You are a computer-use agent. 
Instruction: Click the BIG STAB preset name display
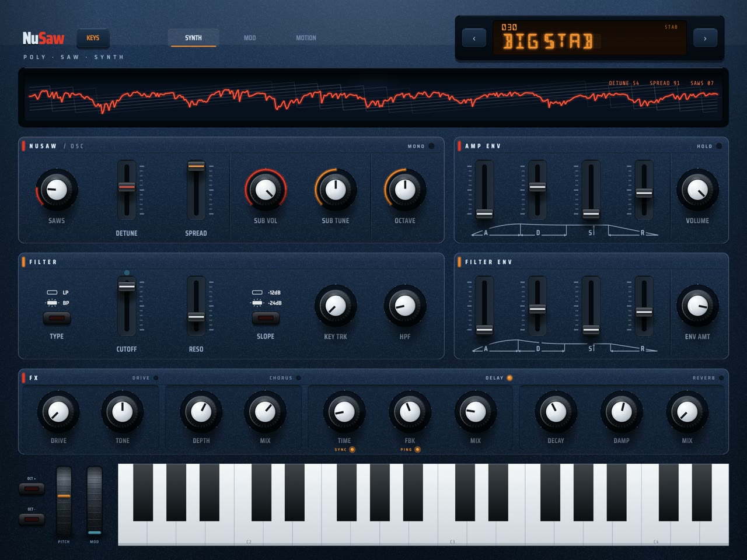click(589, 38)
